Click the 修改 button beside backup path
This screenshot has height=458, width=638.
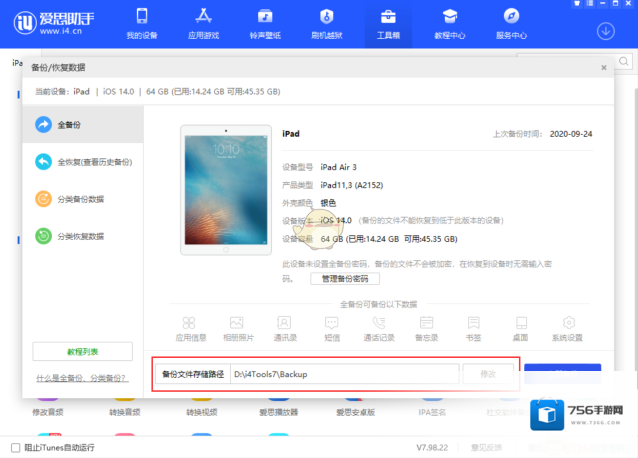coord(488,373)
